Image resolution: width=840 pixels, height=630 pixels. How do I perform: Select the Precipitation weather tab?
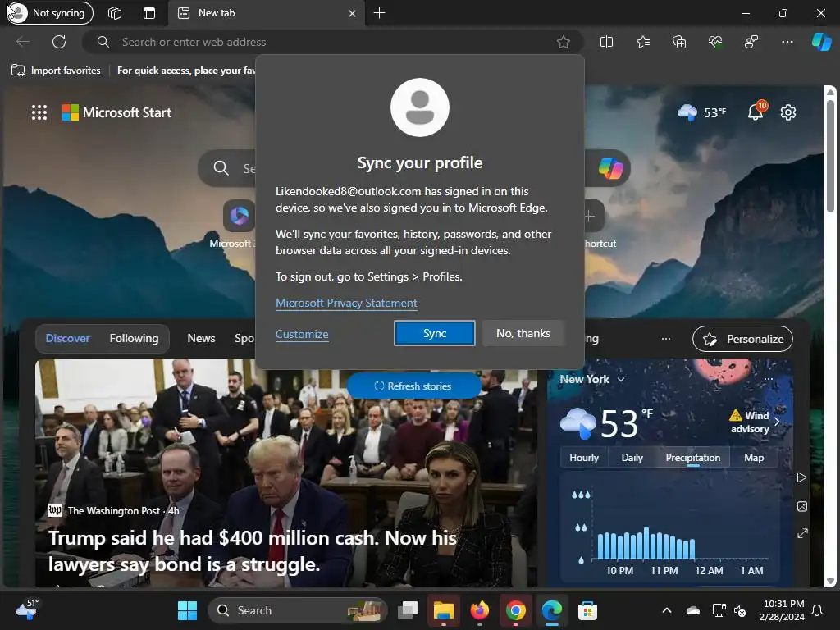pos(692,458)
